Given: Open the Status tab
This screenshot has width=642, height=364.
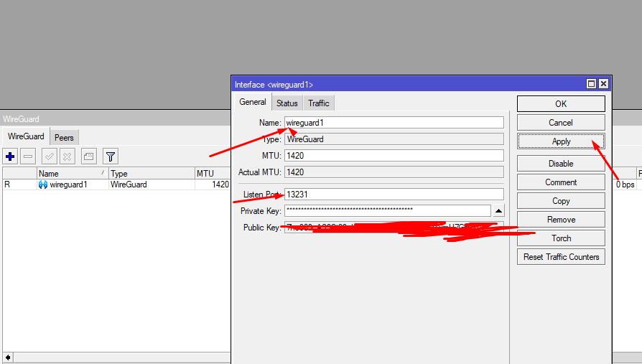Looking at the screenshot, I should point(287,103).
